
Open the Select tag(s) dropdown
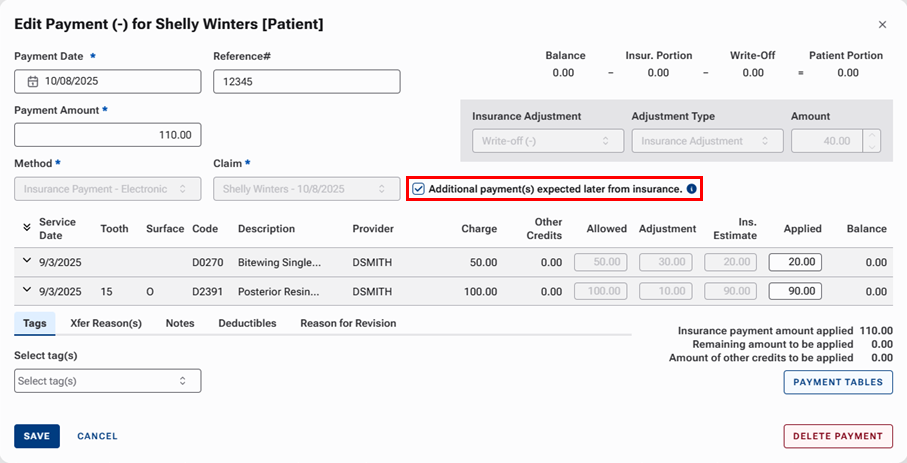click(107, 381)
